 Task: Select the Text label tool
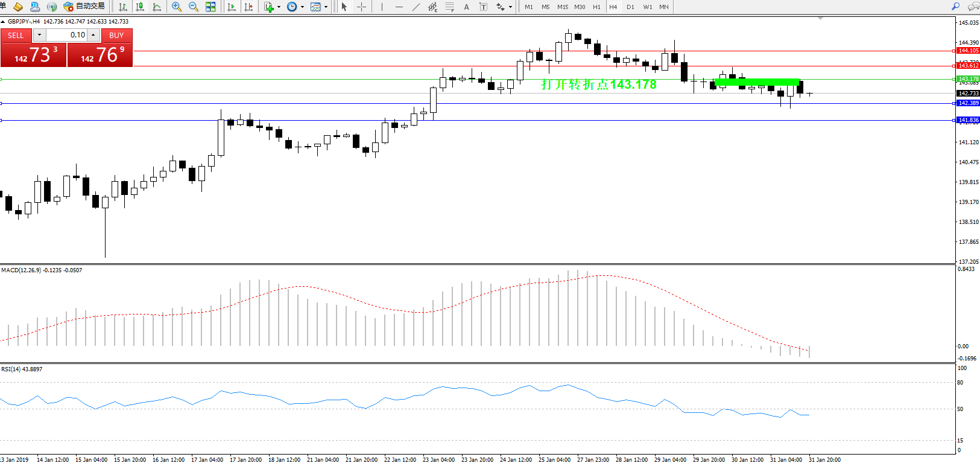pos(466,7)
